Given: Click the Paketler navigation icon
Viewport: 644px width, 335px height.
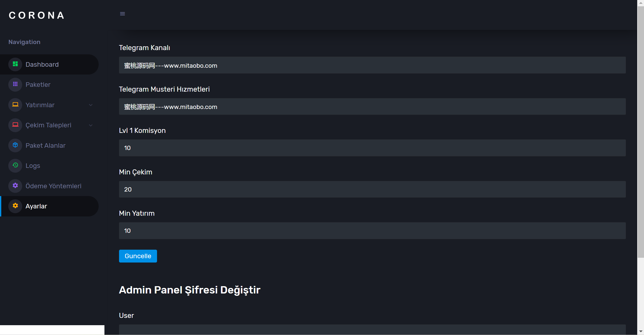Looking at the screenshot, I should [15, 84].
